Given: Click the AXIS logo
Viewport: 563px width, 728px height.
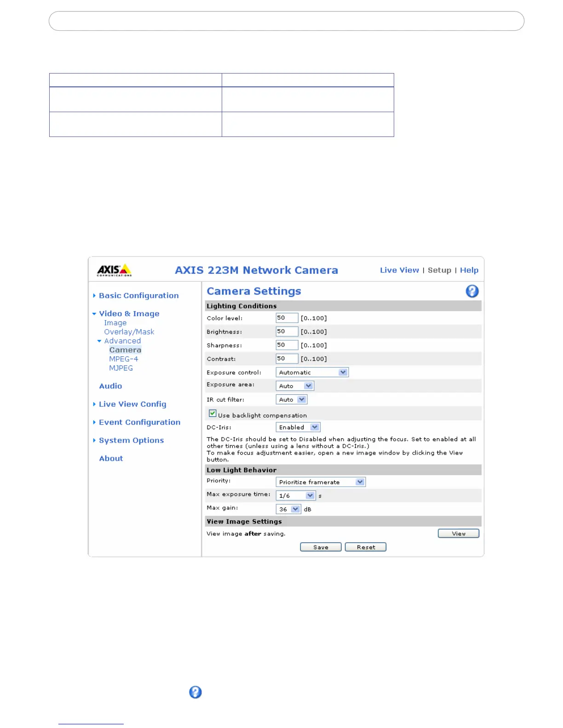Looking at the screenshot, I should pyautogui.click(x=114, y=270).
